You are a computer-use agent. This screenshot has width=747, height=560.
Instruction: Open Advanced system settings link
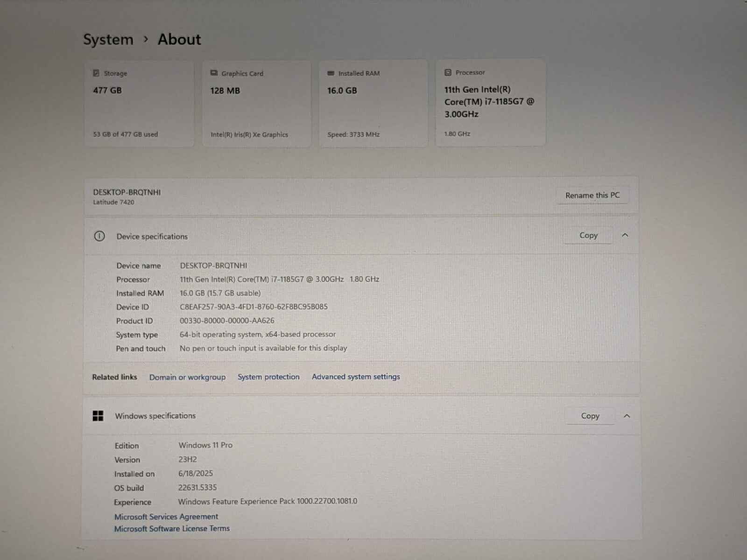356,377
